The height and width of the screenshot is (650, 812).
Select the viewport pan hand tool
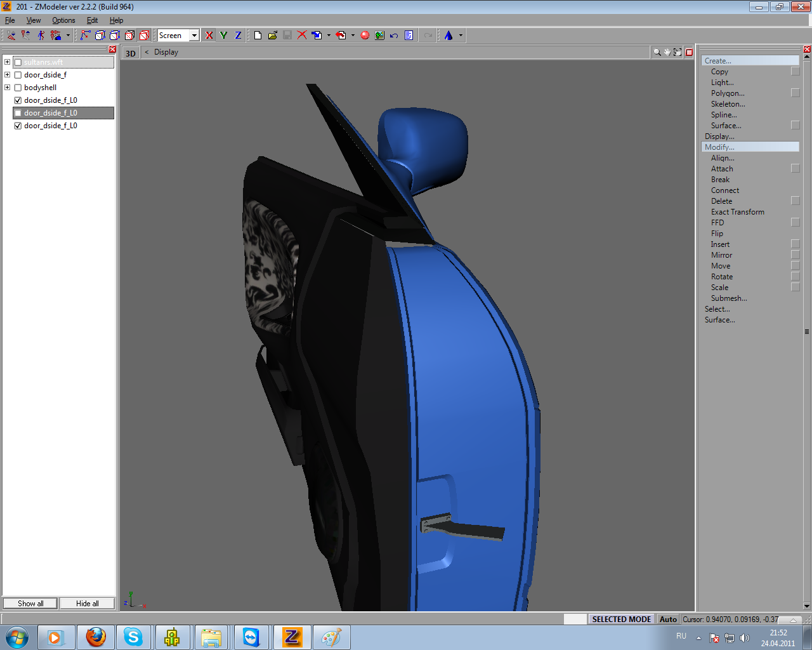point(667,52)
